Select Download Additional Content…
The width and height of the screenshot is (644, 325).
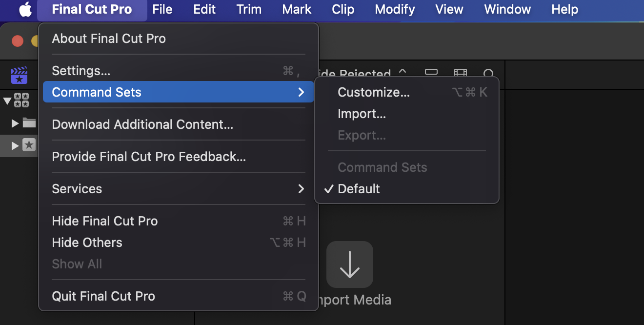(x=142, y=124)
